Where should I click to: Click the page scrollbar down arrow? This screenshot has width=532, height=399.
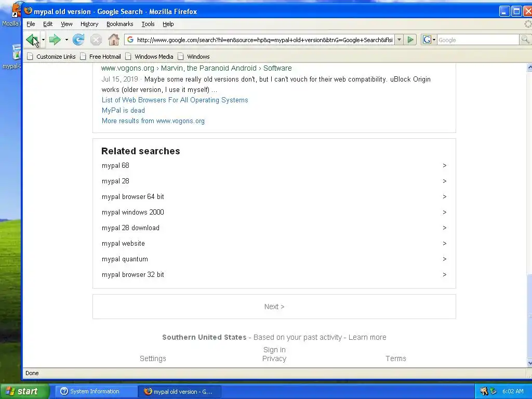529,363
